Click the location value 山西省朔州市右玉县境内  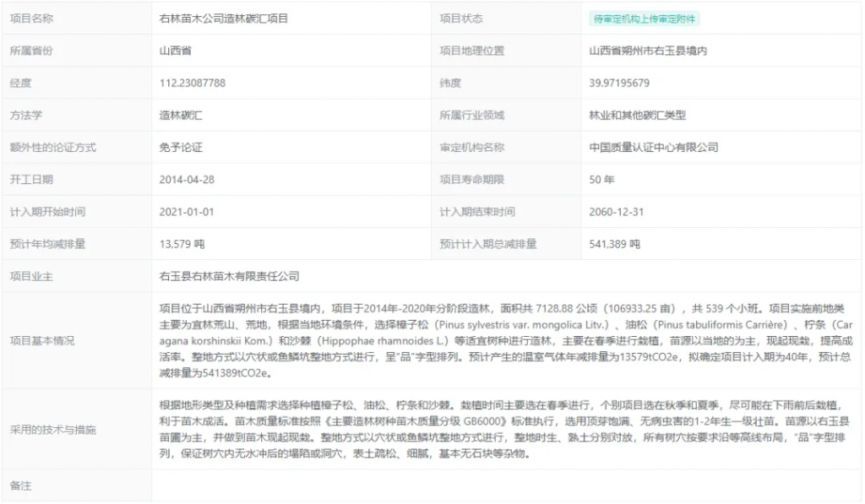(x=648, y=51)
